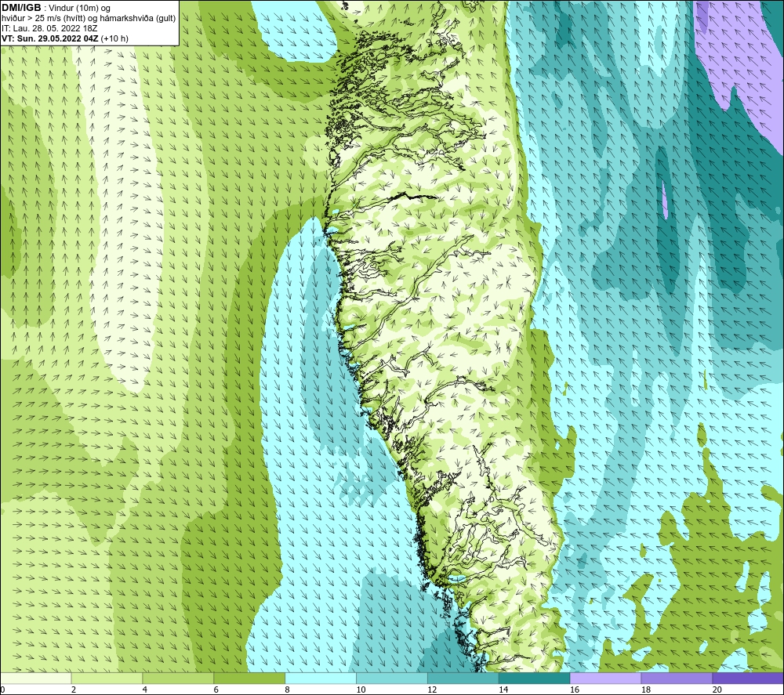Viewport: 784px width, 695px height.
Task: Click the legend label '20'
Action: pos(717,690)
